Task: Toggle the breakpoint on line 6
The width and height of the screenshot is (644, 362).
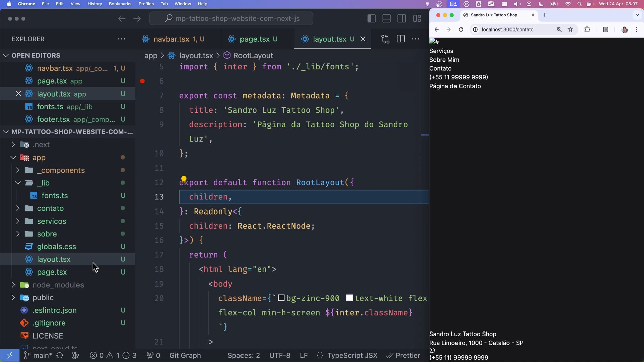Action: pyautogui.click(x=142, y=81)
